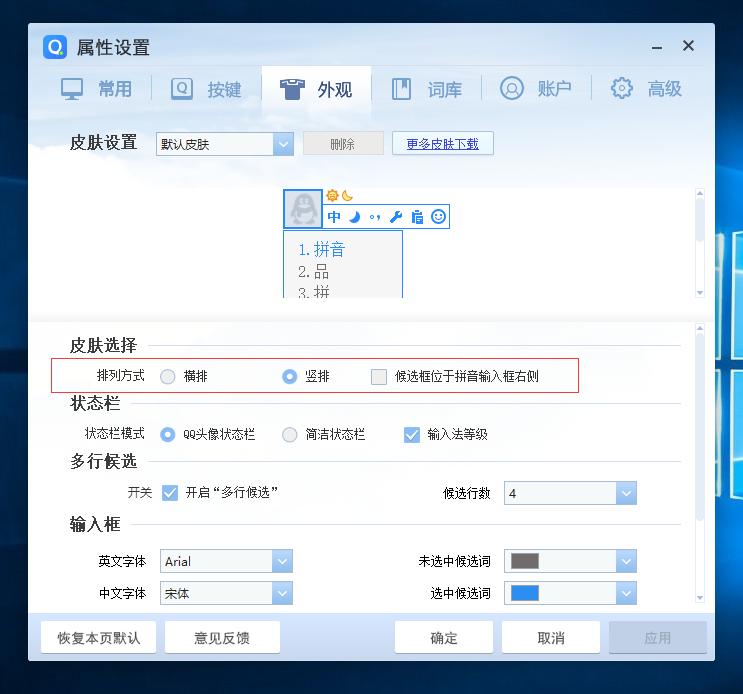Screen dimensions: 743x694
Task: Open the 常用 tab
Action: 97,89
